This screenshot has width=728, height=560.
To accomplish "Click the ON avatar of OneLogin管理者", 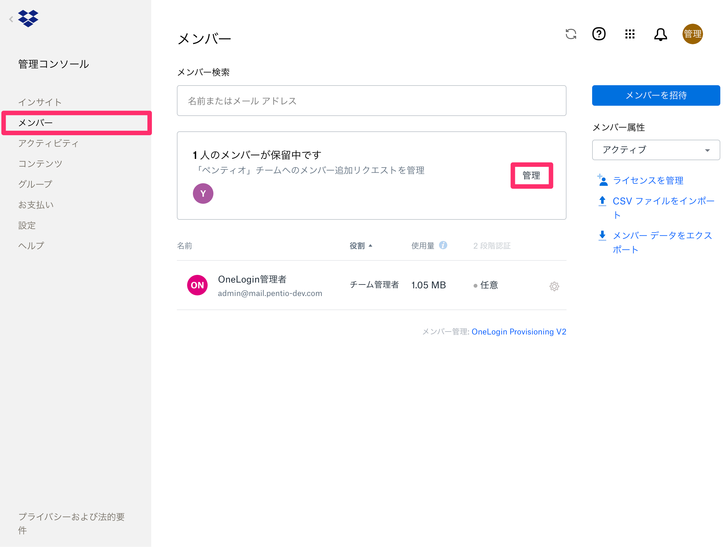I will (197, 285).
